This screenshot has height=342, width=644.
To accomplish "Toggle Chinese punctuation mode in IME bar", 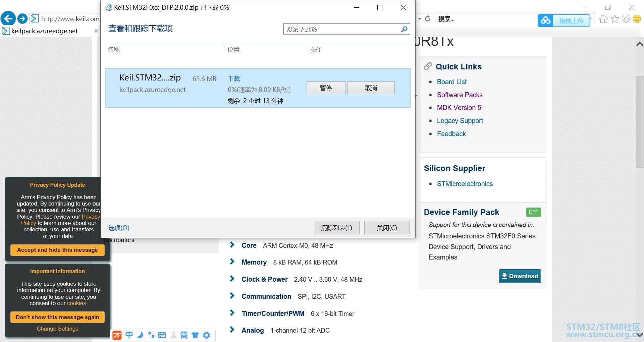I will point(151,335).
